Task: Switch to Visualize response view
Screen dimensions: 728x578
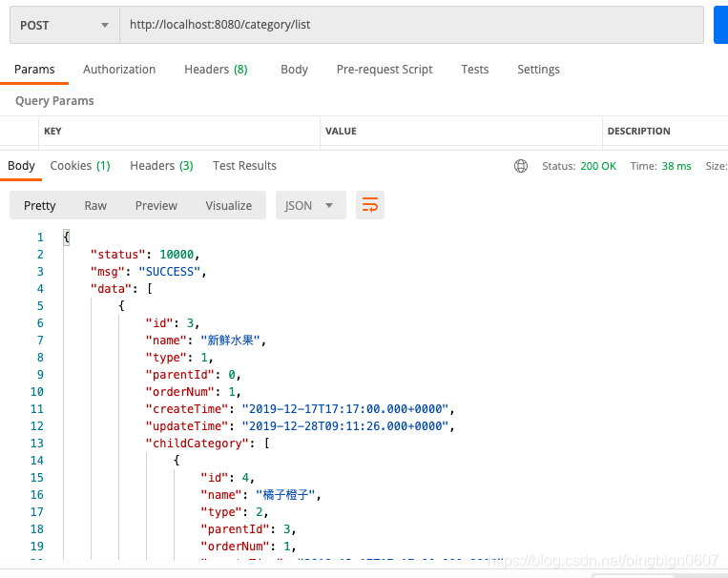Action: pyautogui.click(x=229, y=205)
